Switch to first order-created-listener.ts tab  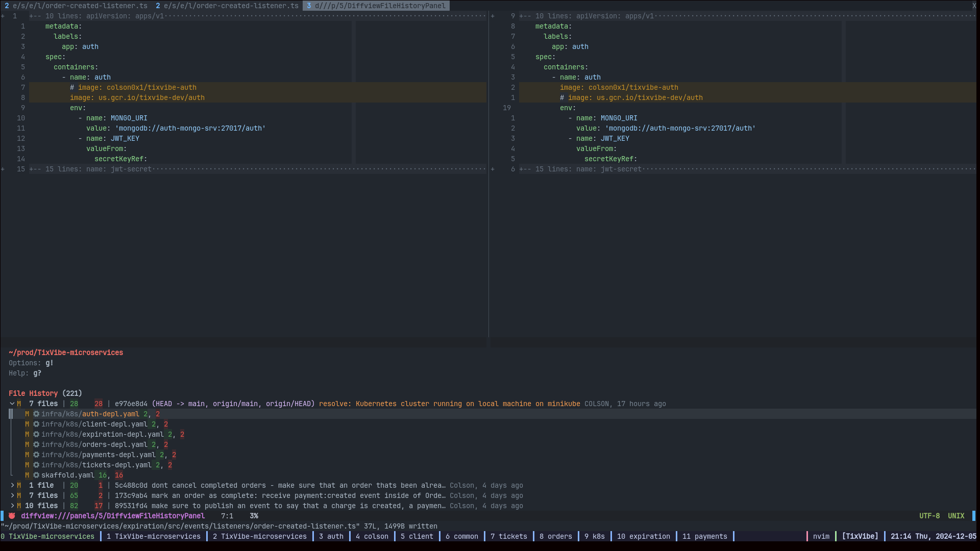tap(76, 6)
